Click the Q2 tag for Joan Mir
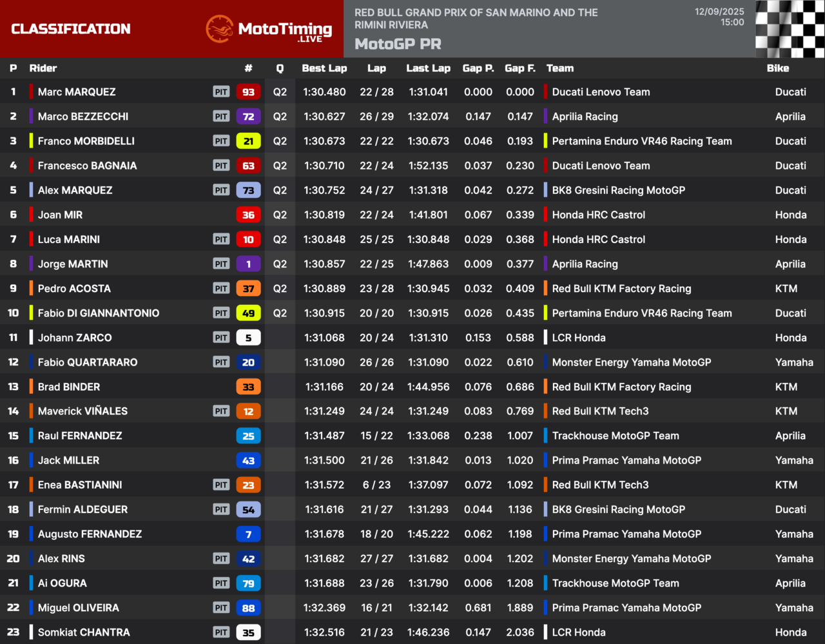Viewport: 825px width, 644px height. [x=280, y=215]
